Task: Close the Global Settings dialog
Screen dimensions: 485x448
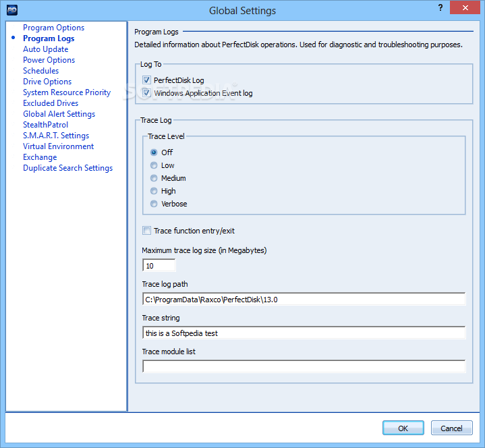Action: 465,7
